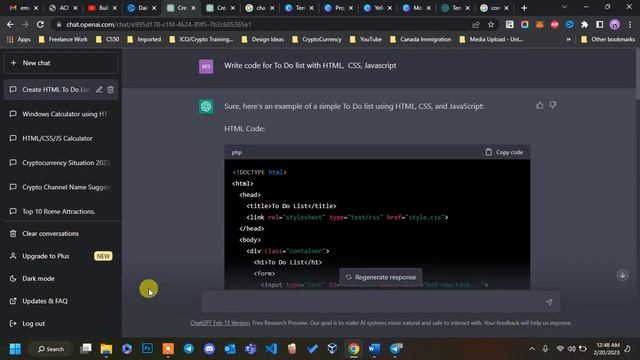
Task: Click the Chrome profile avatar
Action: click(615, 24)
